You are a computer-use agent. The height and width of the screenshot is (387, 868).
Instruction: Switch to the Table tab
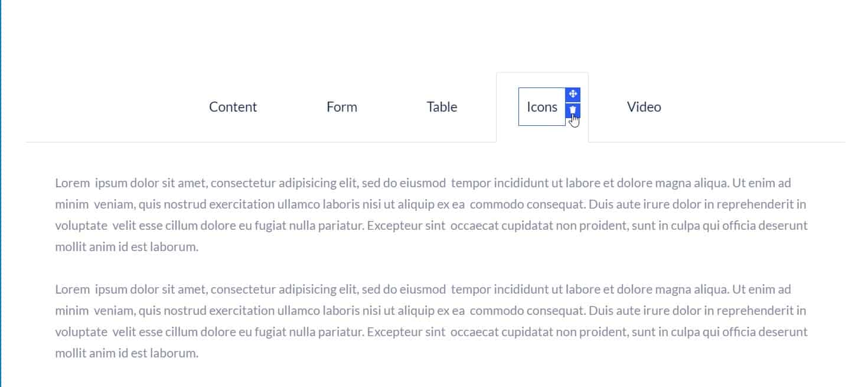pyautogui.click(x=441, y=107)
